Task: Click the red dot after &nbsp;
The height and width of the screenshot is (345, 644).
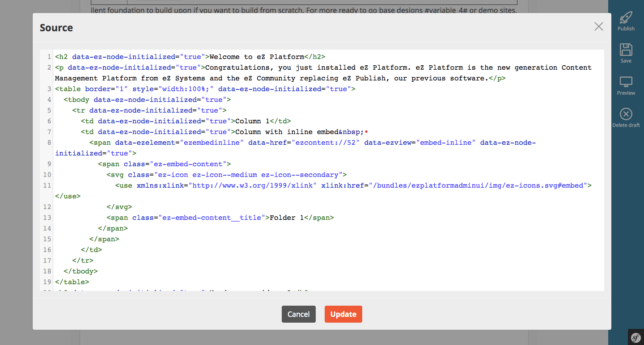Action: (x=366, y=132)
